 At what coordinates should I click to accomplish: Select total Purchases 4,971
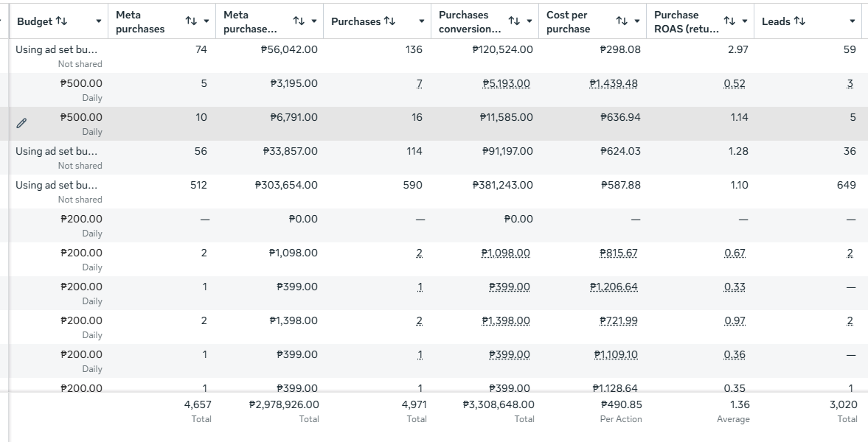[414, 404]
